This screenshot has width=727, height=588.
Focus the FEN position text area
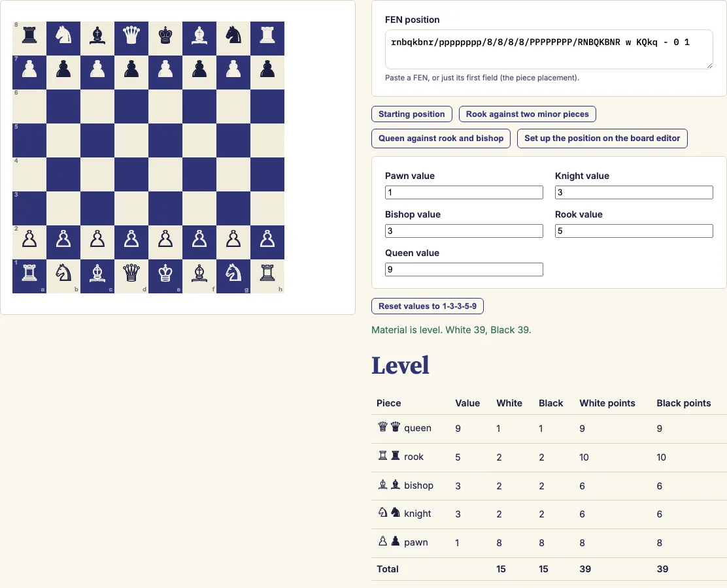click(x=549, y=50)
